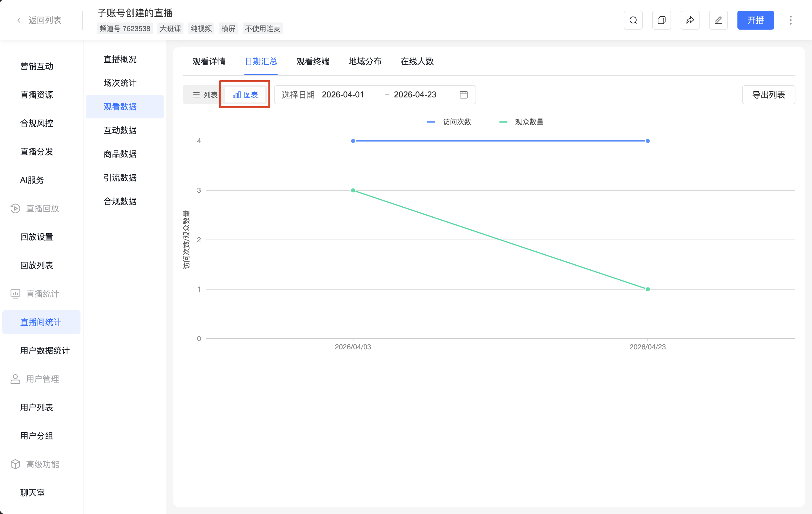The height and width of the screenshot is (514, 812).
Task: Open 回放列表 in left sidebar
Action: (x=41, y=265)
